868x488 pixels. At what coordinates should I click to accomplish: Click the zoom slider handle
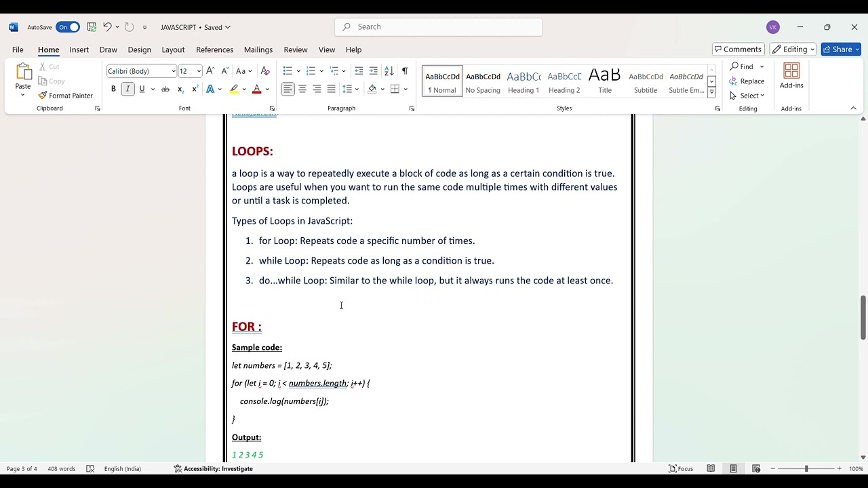(x=806, y=468)
